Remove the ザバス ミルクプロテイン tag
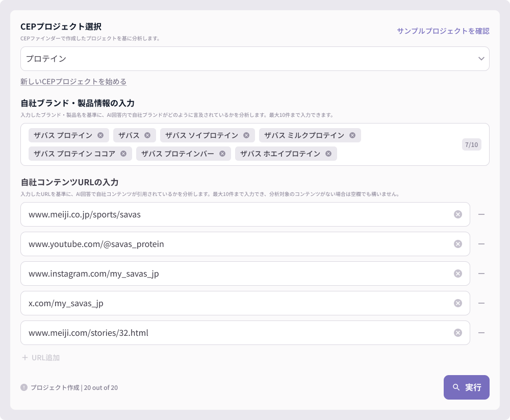 352,135
